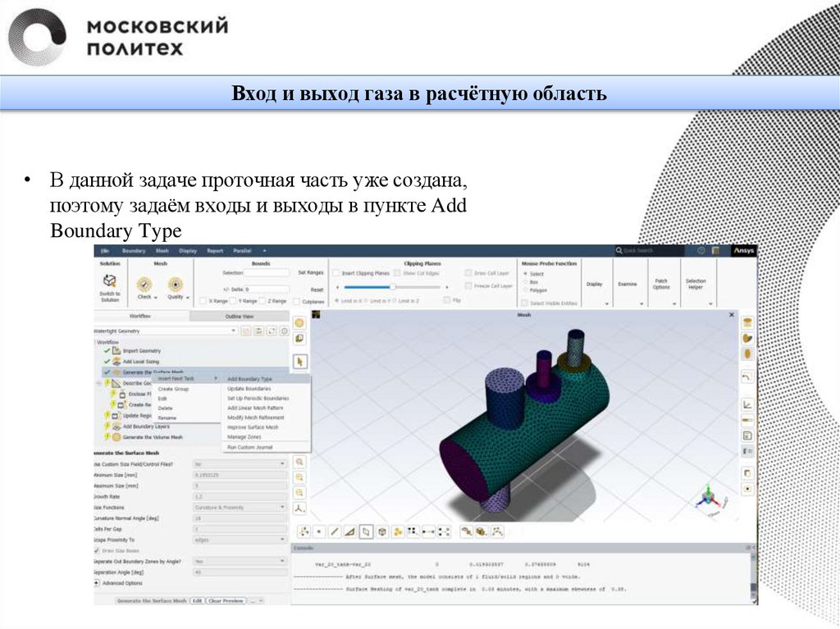840x629 pixels.
Task: Toggle the Y Range checkbox
Action: 232,301
